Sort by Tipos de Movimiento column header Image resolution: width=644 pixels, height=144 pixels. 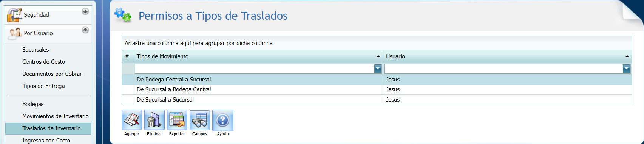(x=258, y=56)
